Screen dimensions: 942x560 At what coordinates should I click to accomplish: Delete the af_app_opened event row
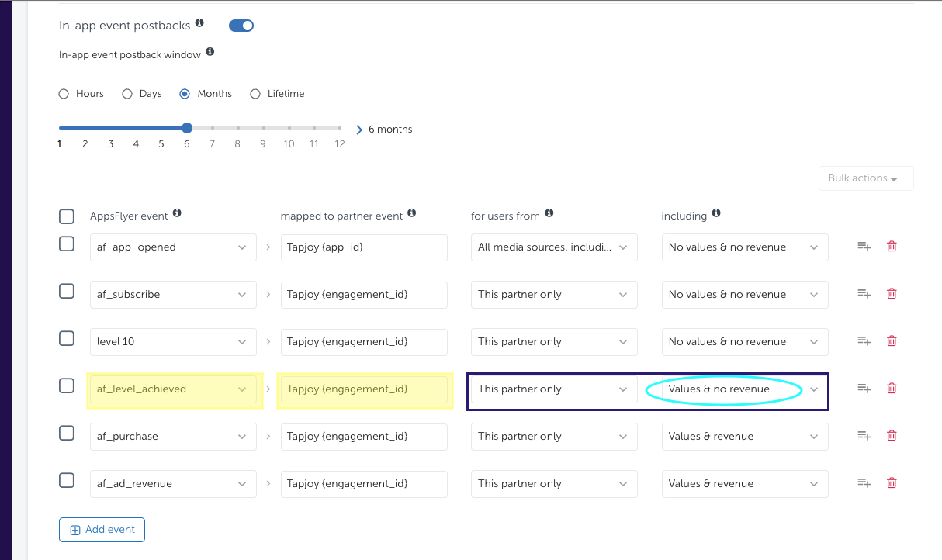(x=892, y=247)
